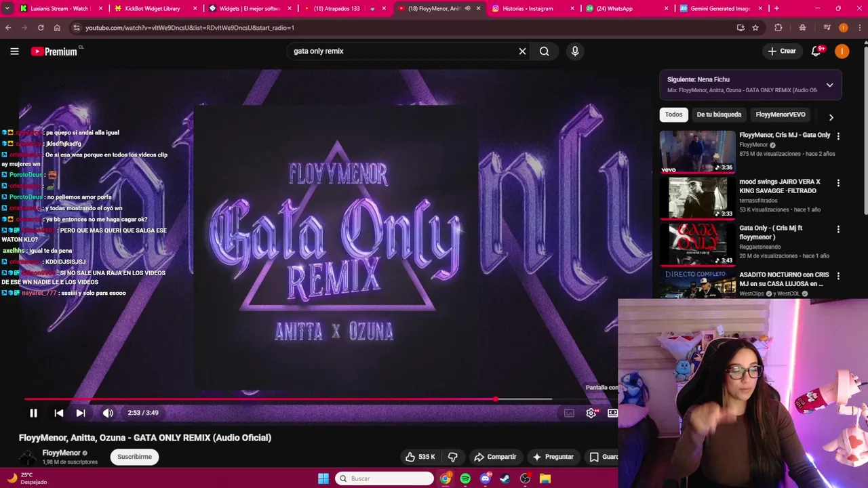Image resolution: width=868 pixels, height=488 pixels.
Task: Open the Compartir share dialog
Action: (495, 457)
